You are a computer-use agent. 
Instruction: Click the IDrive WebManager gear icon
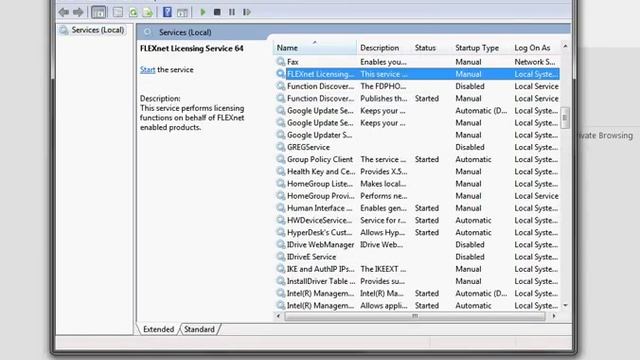281,244
